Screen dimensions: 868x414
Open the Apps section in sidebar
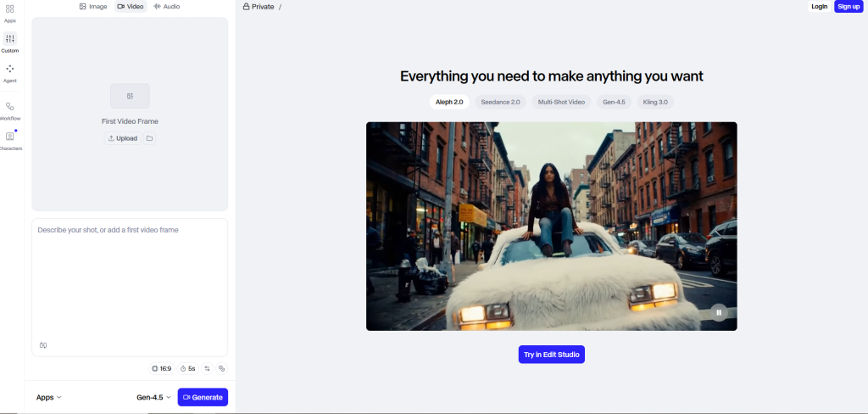tap(10, 14)
